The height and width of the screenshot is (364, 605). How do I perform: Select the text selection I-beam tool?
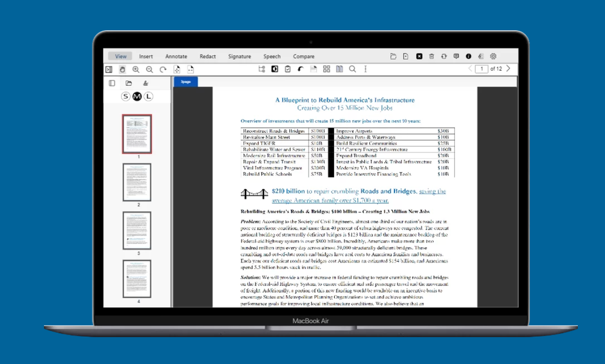[x=365, y=69]
